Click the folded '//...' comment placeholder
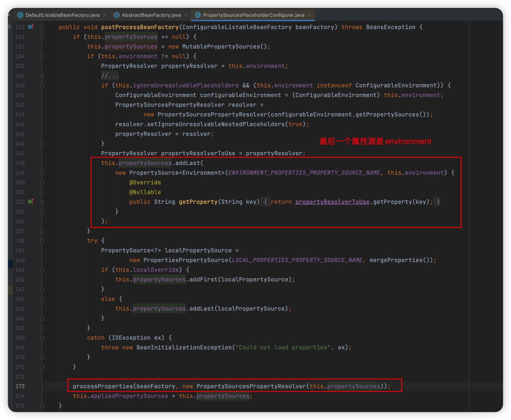Image resolution: width=511 pixels, height=420 pixels. pos(110,76)
